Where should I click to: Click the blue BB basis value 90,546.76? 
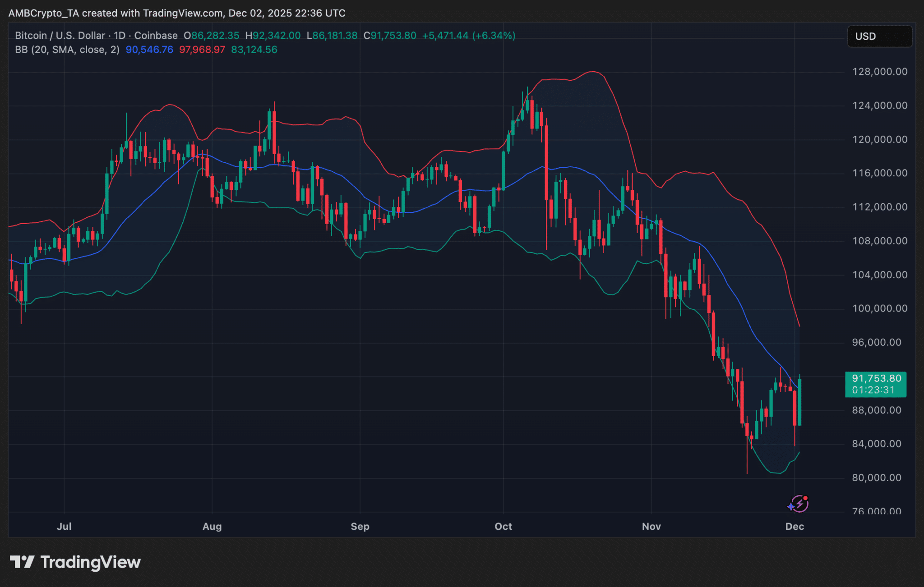pos(149,50)
